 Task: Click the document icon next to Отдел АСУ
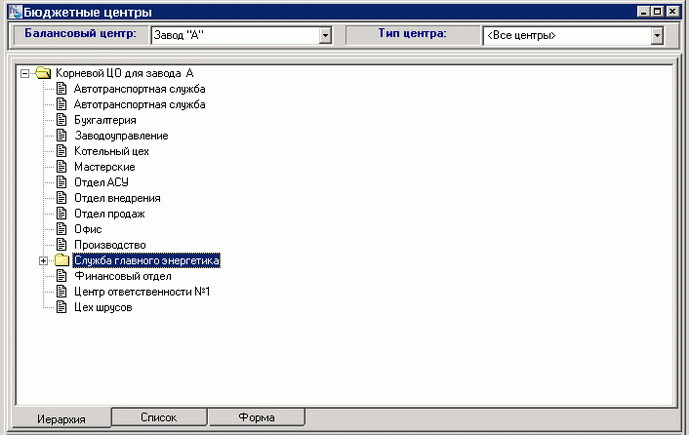tap(62, 182)
